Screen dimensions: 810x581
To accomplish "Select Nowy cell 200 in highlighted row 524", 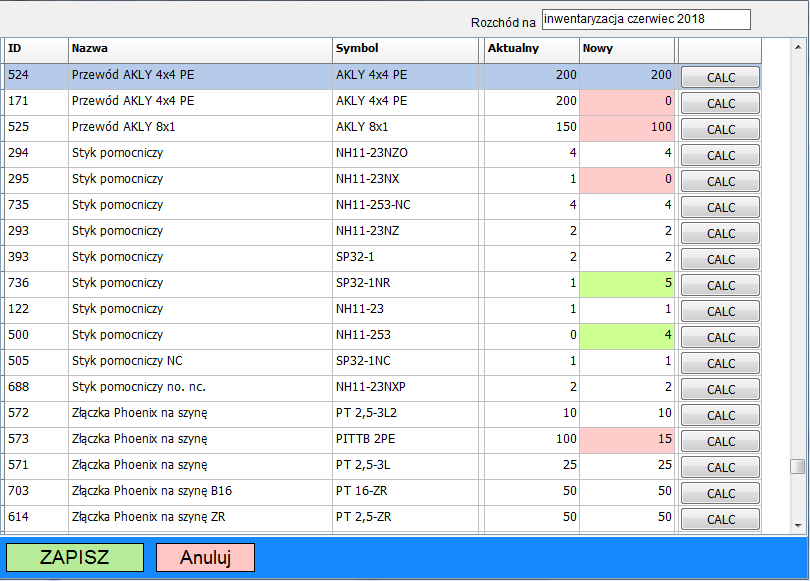I will click(627, 76).
